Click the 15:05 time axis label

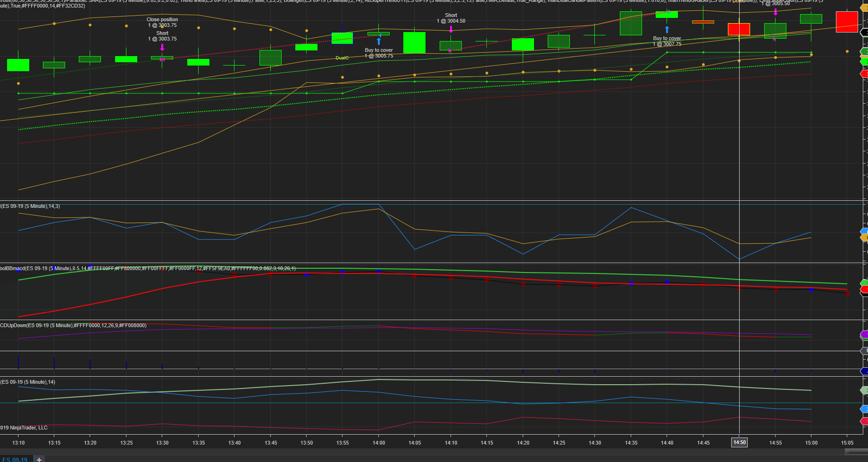pyautogui.click(x=847, y=443)
